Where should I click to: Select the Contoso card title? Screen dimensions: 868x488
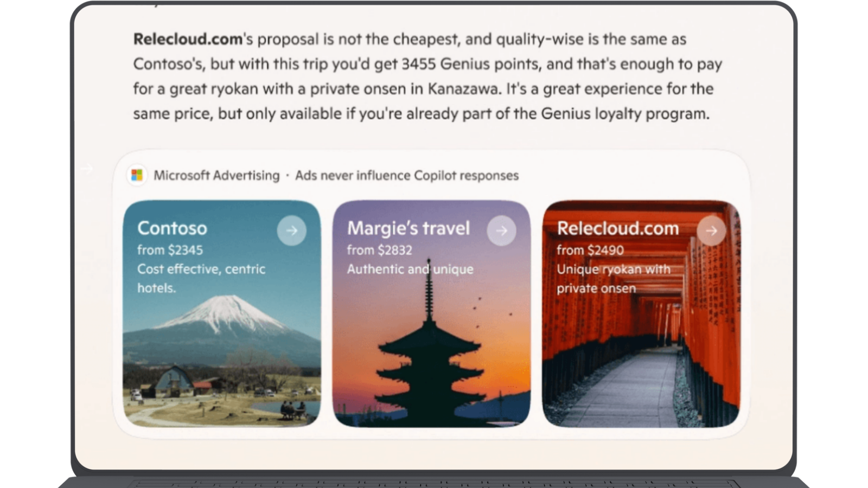172,228
